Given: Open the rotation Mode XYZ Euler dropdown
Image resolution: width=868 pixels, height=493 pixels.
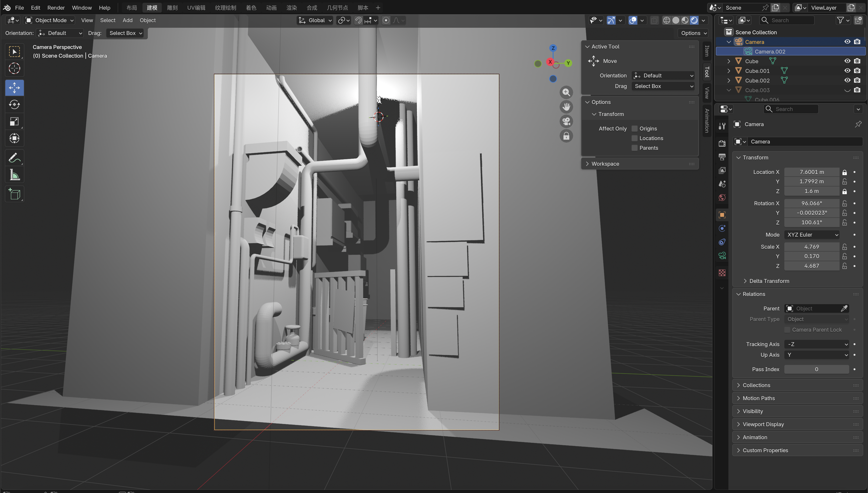Looking at the screenshot, I should (812, 235).
